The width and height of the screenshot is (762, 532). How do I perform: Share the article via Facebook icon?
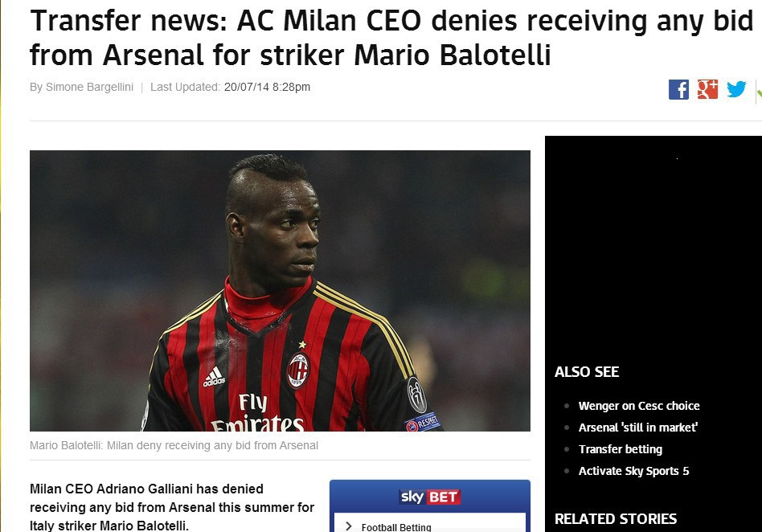click(x=678, y=89)
